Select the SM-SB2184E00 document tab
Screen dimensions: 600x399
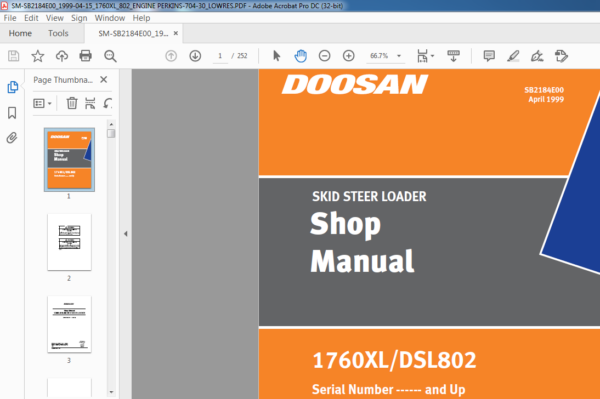(133, 33)
